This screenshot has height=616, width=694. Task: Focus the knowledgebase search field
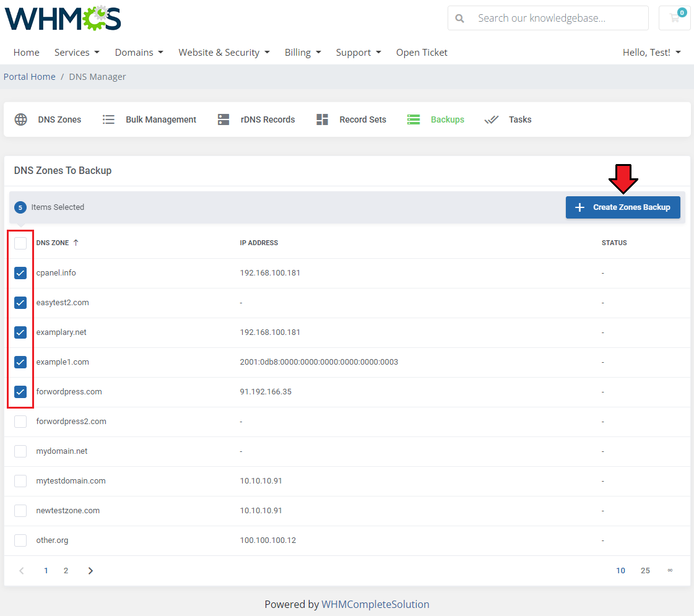(x=548, y=18)
